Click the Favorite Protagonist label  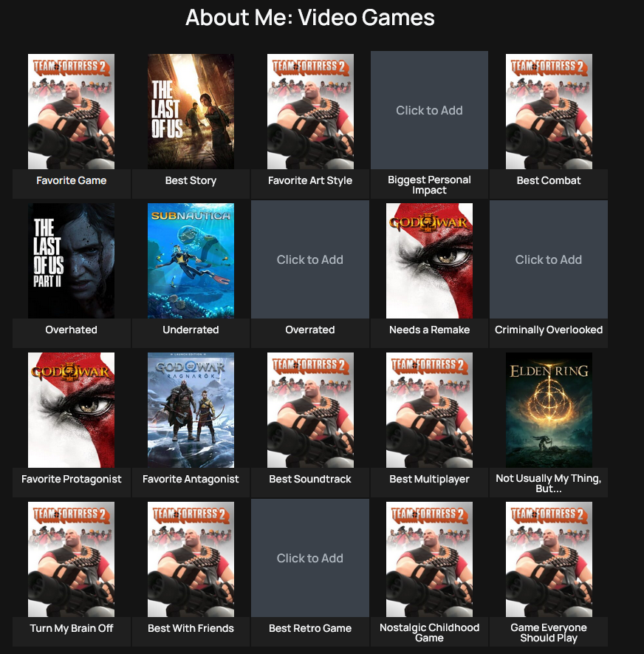tap(72, 480)
